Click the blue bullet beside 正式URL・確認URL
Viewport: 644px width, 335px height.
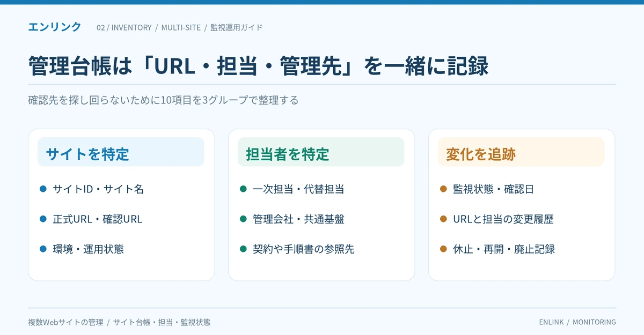click(43, 219)
